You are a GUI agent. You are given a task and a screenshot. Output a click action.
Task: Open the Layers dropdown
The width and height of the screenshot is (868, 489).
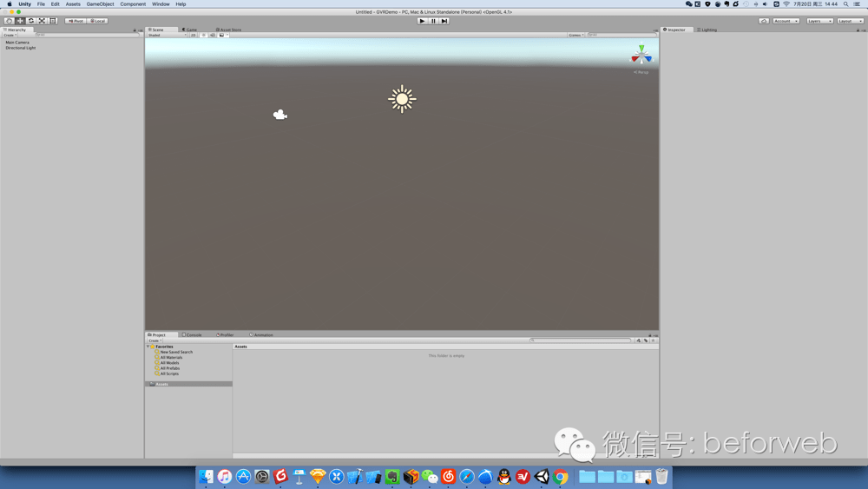[819, 21]
